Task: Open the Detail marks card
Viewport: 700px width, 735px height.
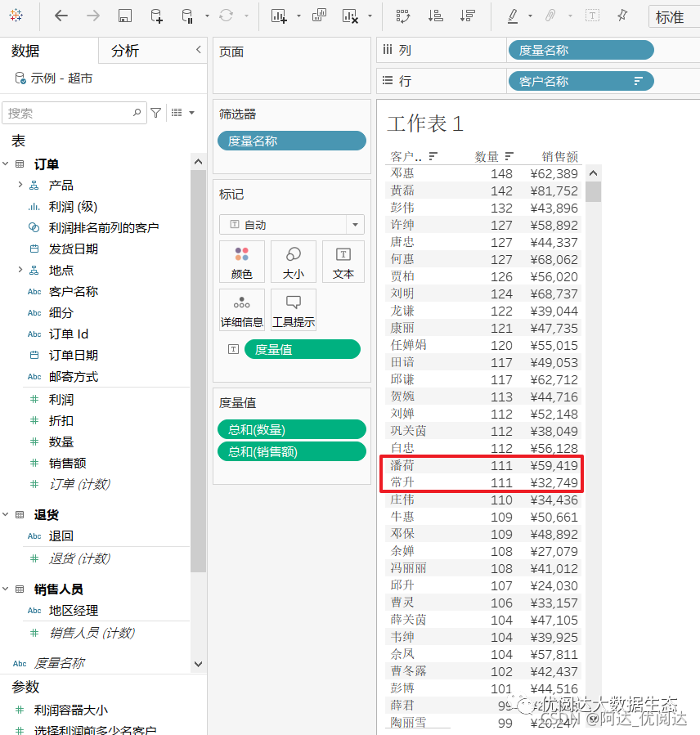Action: pyautogui.click(x=242, y=310)
